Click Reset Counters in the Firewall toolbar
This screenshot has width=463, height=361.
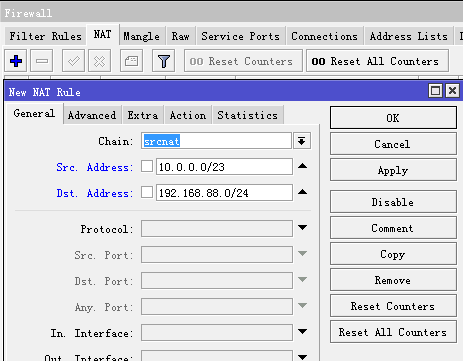(243, 61)
